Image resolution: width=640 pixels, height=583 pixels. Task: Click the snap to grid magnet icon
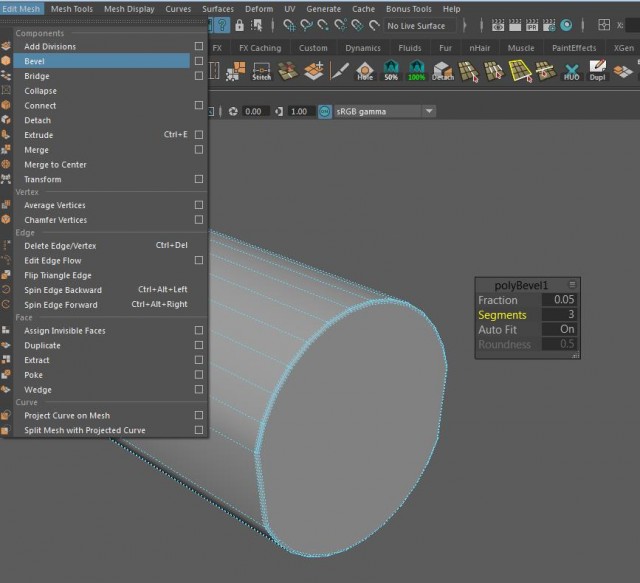pyautogui.click(x=289, y=25)
